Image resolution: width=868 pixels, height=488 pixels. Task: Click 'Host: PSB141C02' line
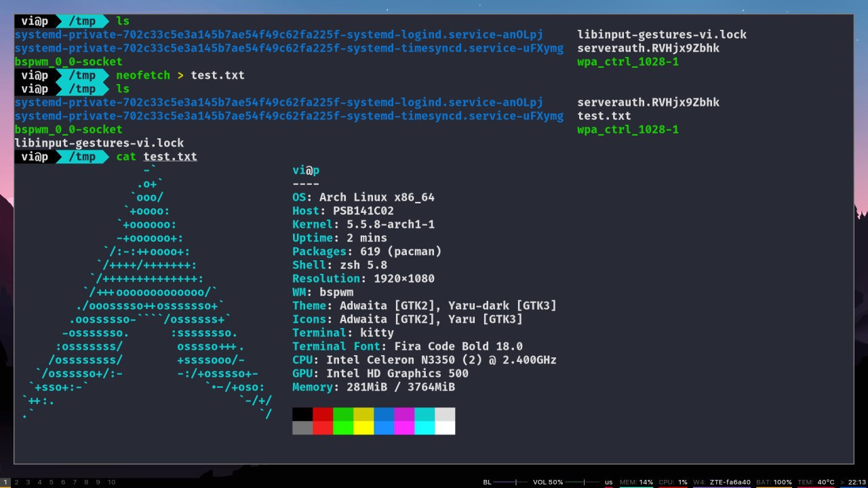click(343, 211)
